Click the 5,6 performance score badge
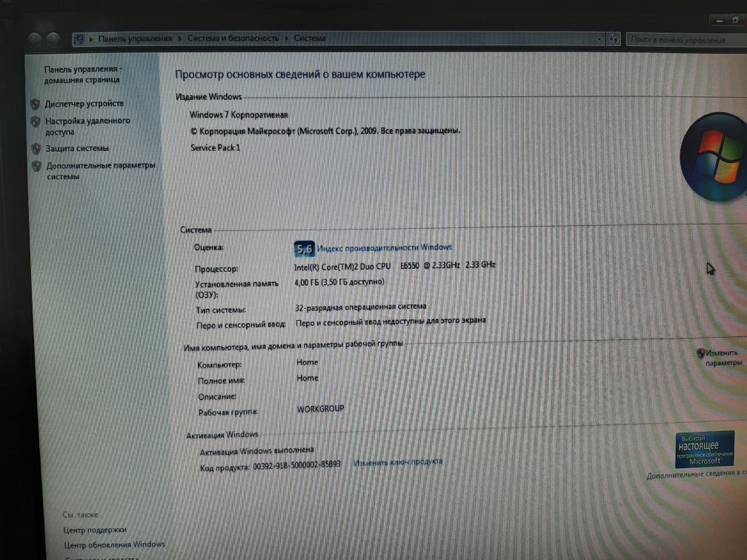Viewport: 747px width, 560px height. tap(304, 249)
